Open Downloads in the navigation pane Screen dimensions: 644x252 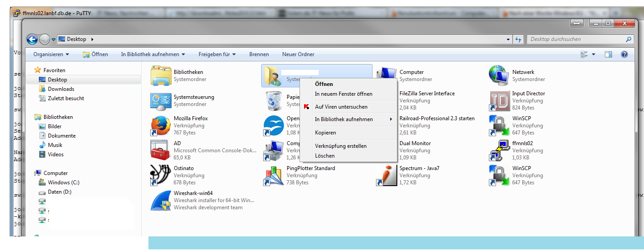pos(56,89)
